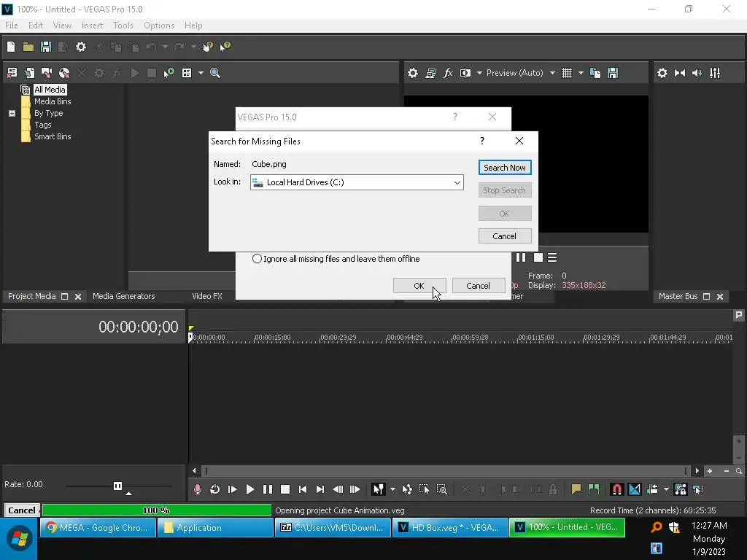Switch to the Media Generators tab
This screenshot has width=747, height=560.
[124, 296]
